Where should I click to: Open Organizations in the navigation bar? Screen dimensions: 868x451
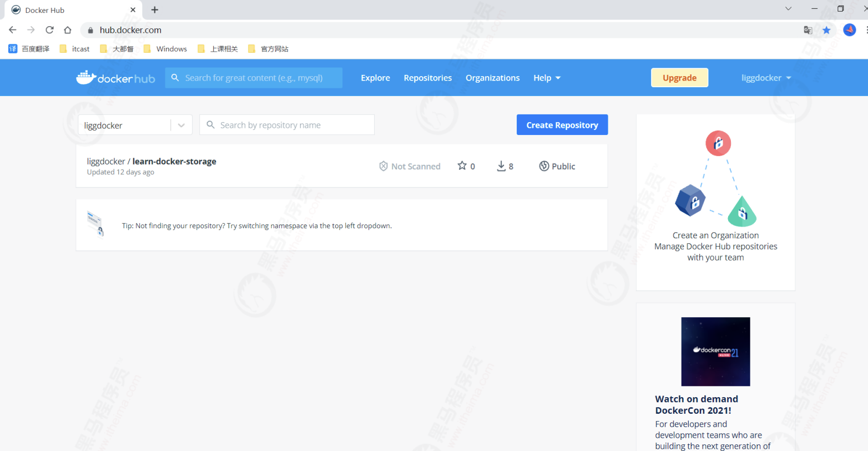492,78
